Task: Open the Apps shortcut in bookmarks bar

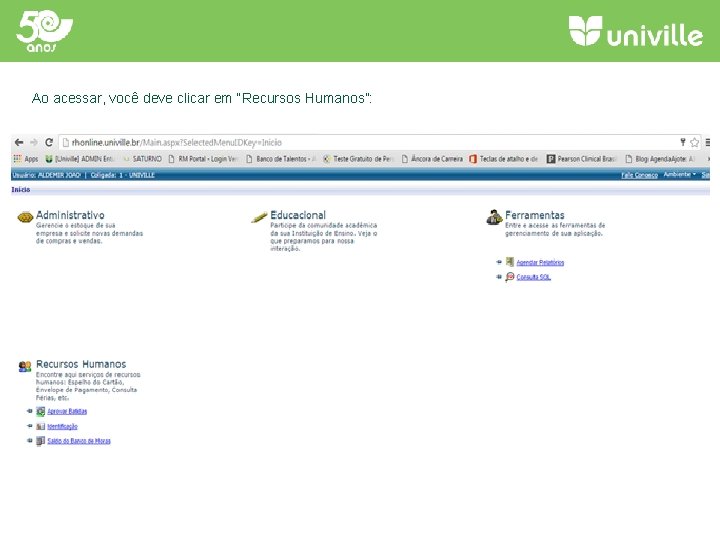Action: [x=26, y=159]
